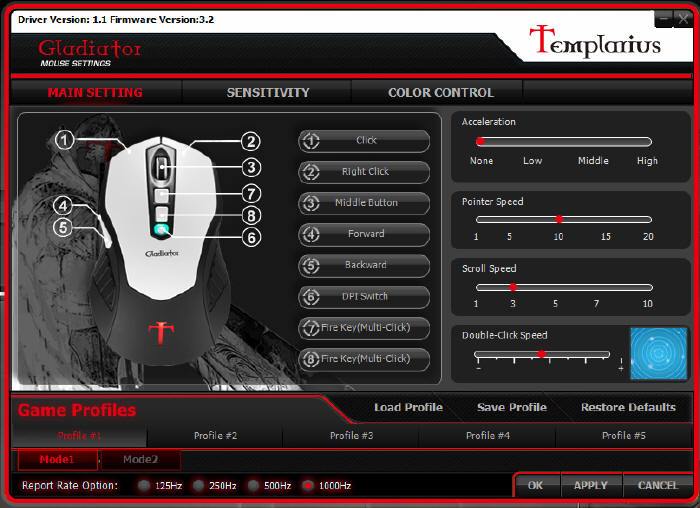Switch to Mode2
This screenshot has height=508, width=700.
141,460
